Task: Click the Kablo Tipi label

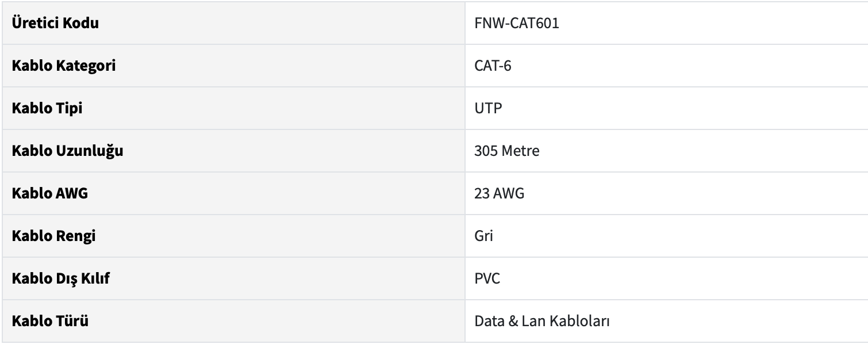Action: [x=47, y=108]
